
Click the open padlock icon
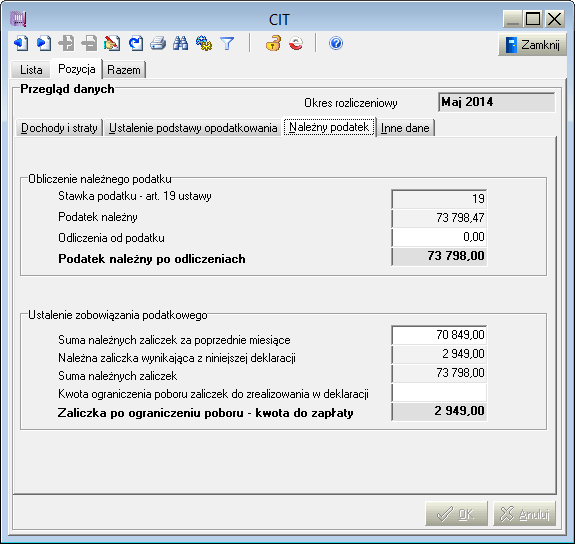point(273,43)
